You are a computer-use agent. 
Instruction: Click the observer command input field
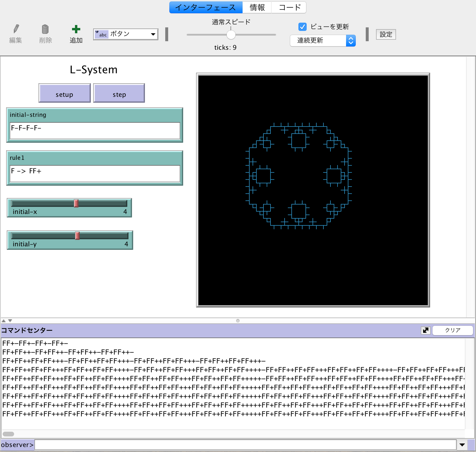pyautogui.click(x=245, y=445)
